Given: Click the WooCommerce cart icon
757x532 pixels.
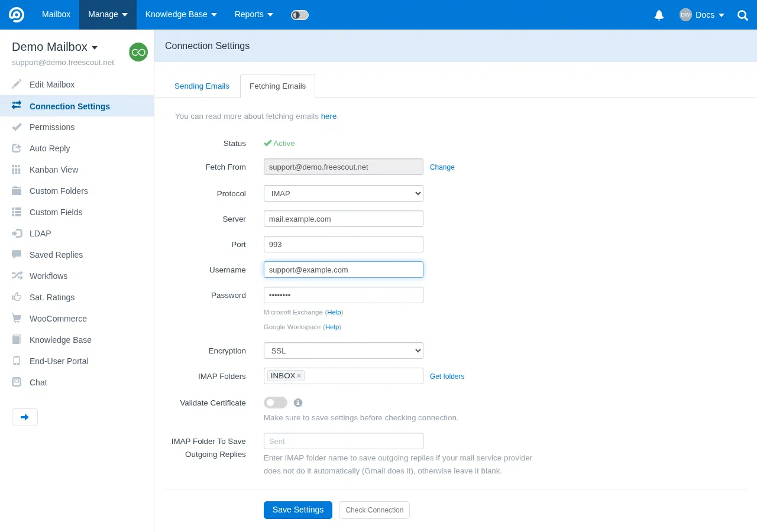Looking at the screenshot, I should [x=17, y=319].
